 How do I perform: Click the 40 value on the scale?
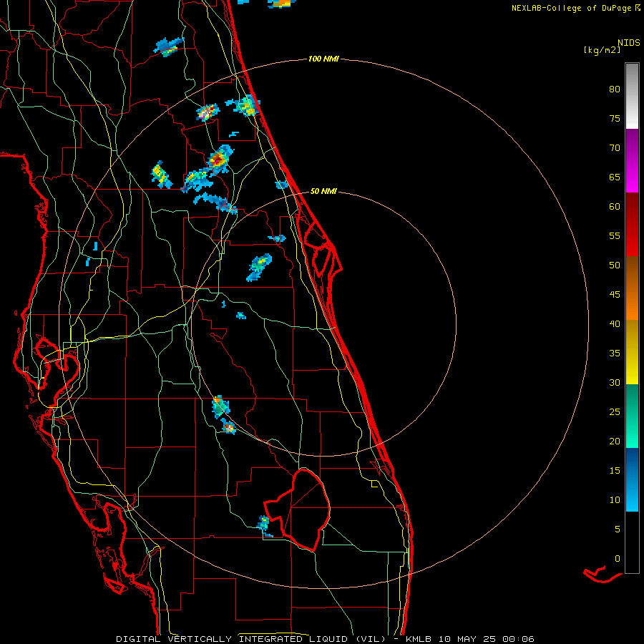pos(615,323)
